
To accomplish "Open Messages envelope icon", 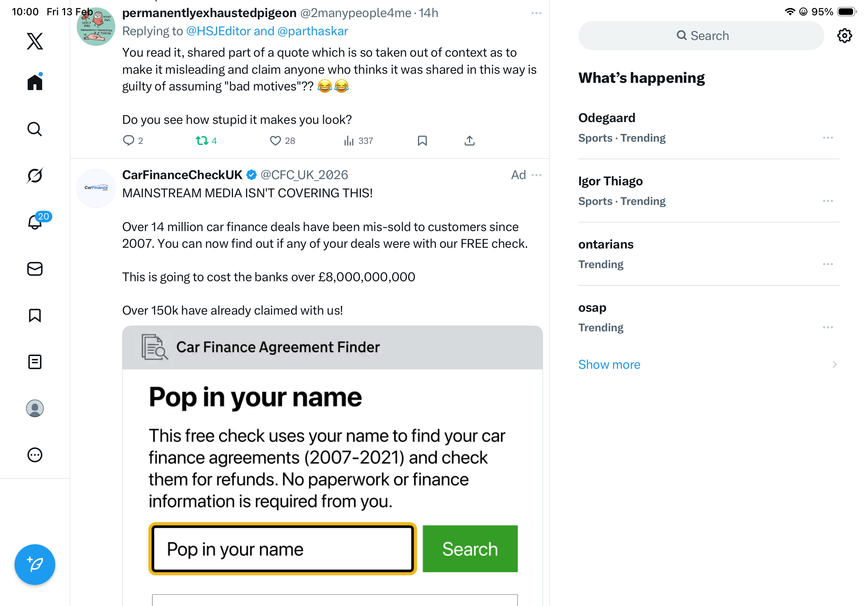I will click(35, 269).
